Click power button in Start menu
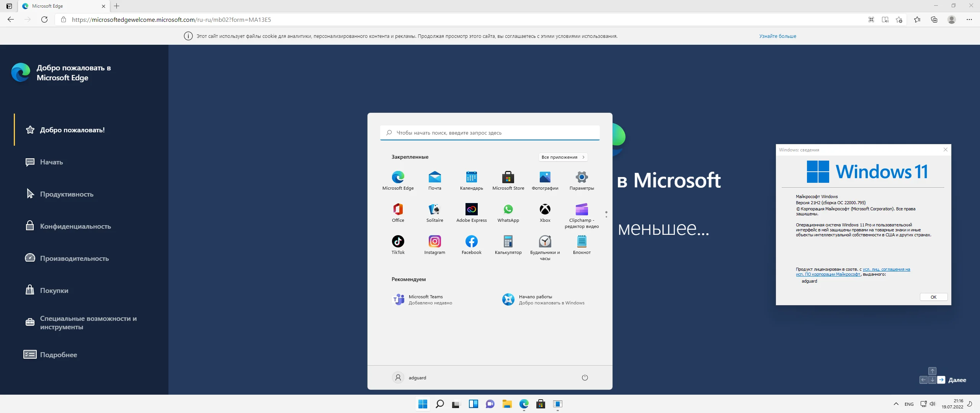This screenshot has height=413, width=980. pos(585,377)
